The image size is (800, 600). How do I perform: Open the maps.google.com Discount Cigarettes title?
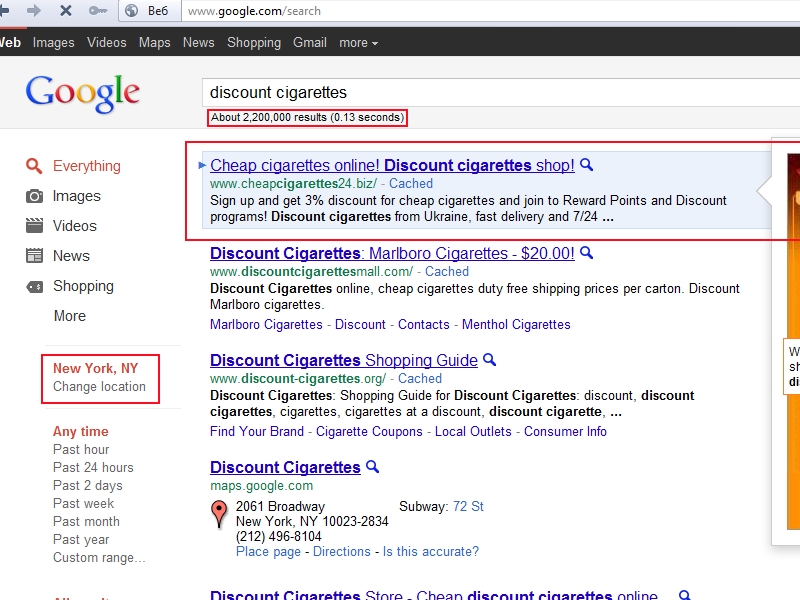[285, 467]
